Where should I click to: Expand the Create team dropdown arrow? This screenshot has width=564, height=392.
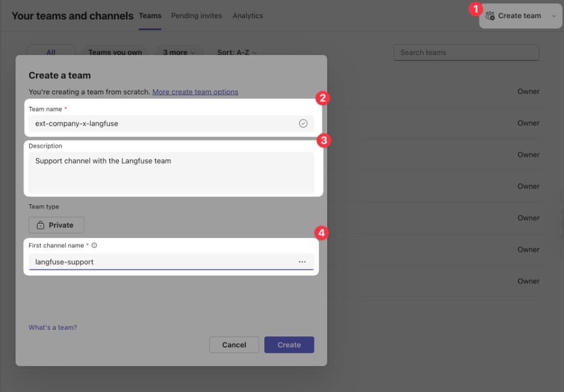point(554,16)
